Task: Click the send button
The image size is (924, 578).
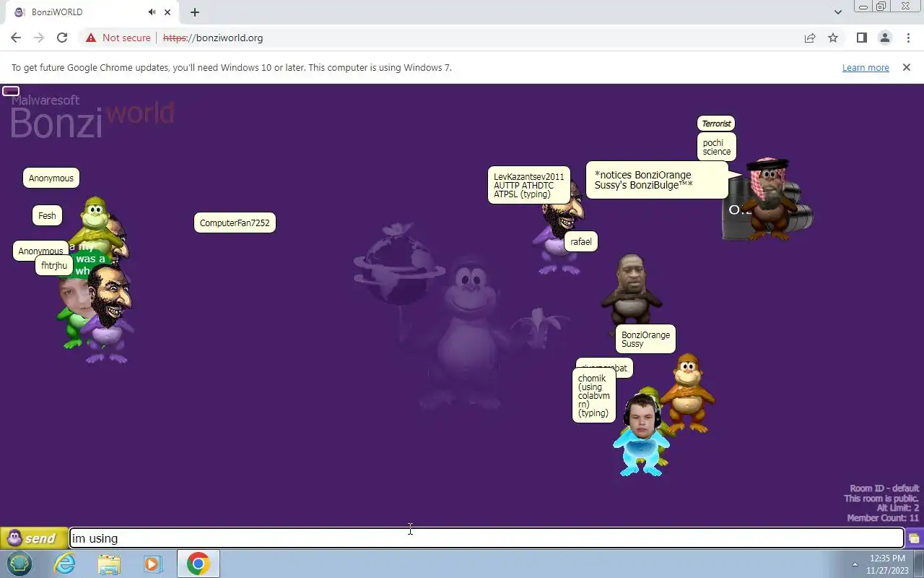Action: [x=33, y=538]
